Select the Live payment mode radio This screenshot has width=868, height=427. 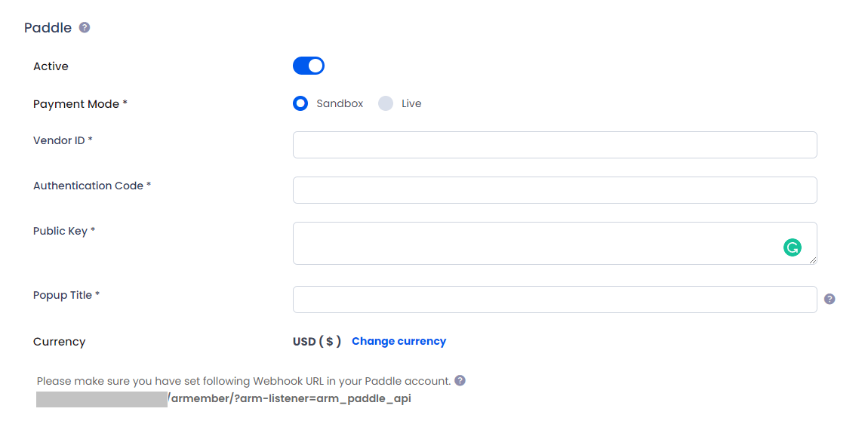(x=385, y=103)
